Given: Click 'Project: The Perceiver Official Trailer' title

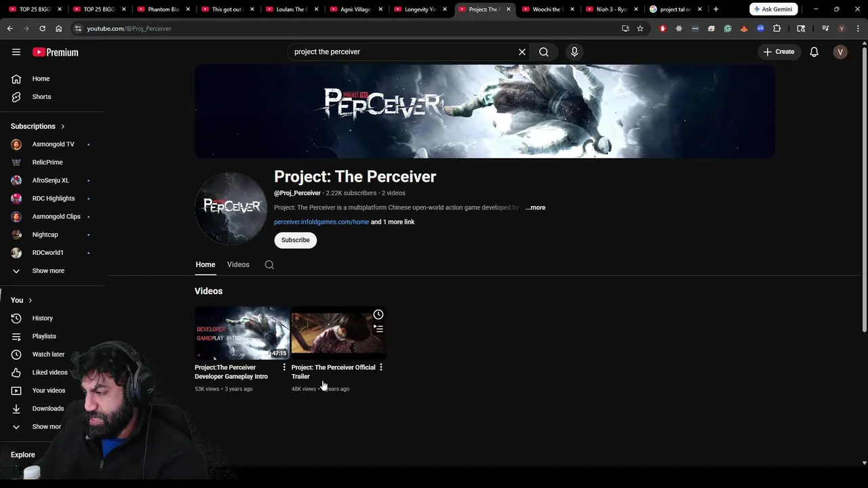Looking at the screenshot, I should (x=333, y=372).
